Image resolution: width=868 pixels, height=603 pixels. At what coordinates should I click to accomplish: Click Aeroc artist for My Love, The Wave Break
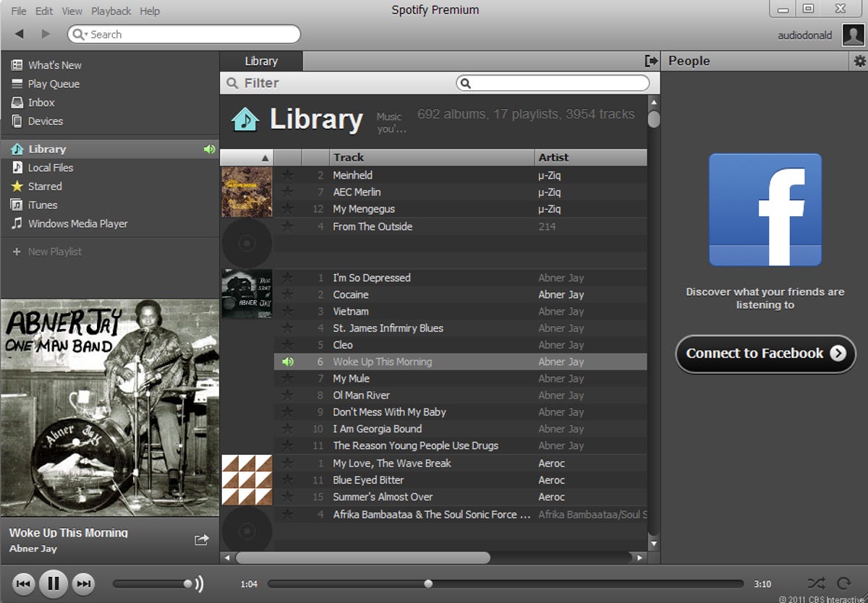[x=551, y=463]
